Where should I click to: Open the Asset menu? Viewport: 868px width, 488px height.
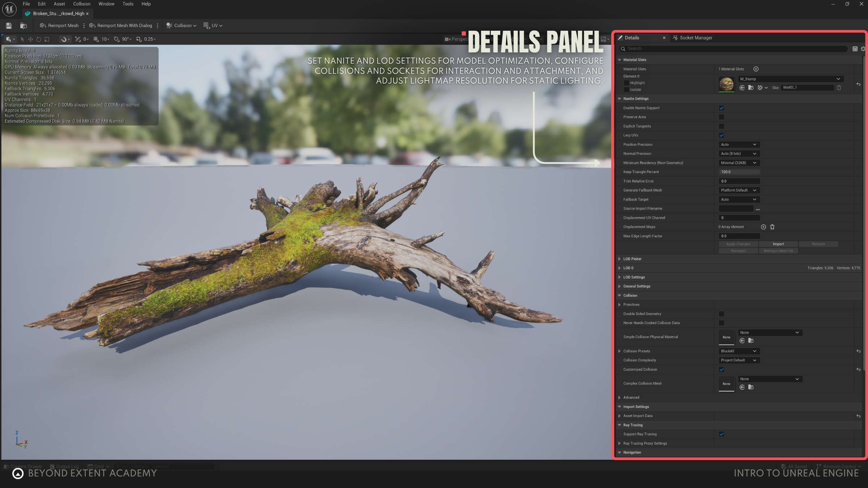tap(59, 4)
